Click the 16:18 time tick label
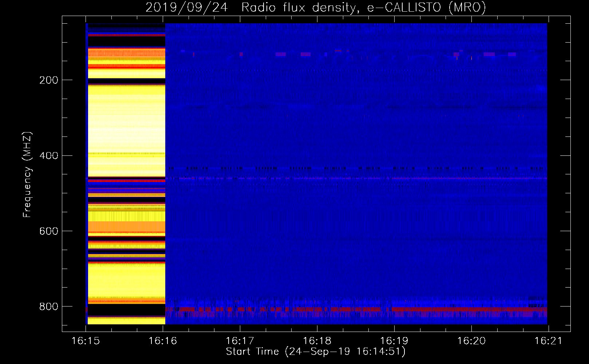The image size is (589, 364). pyautogui.click(x=317, y=341)
